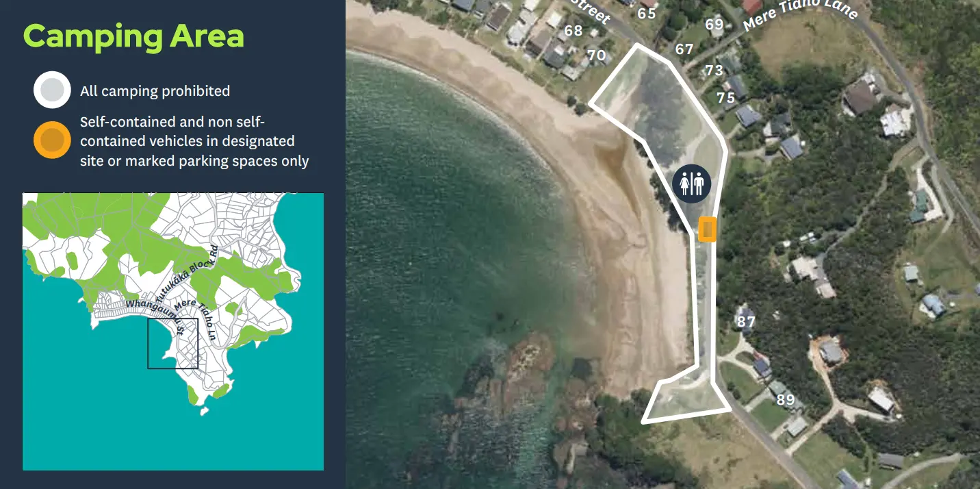The height and width of the screenshot is (489, 980).
Task: Click the orange designated camping site marker
Action: 708,229
